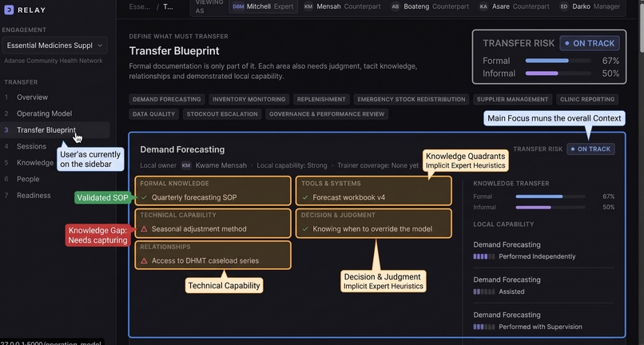Click the DBM avatar beside Mitchell
This screenshot has width=644, height=345.
238,6
